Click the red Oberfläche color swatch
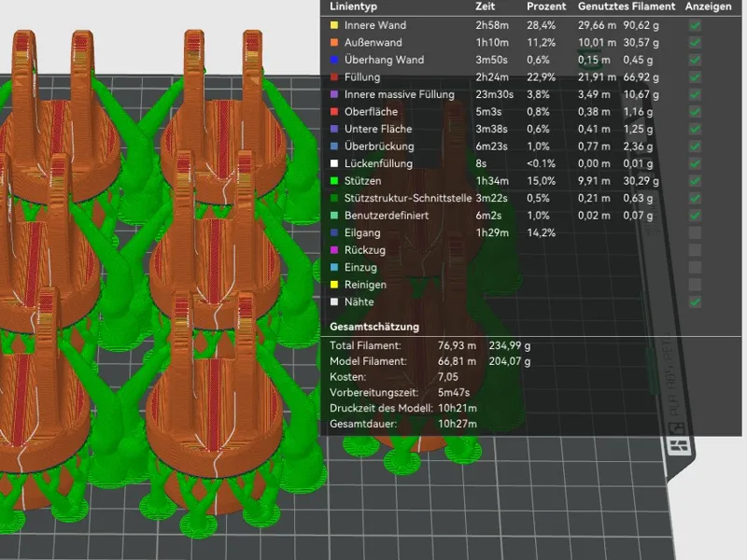 tap(334, 112)
